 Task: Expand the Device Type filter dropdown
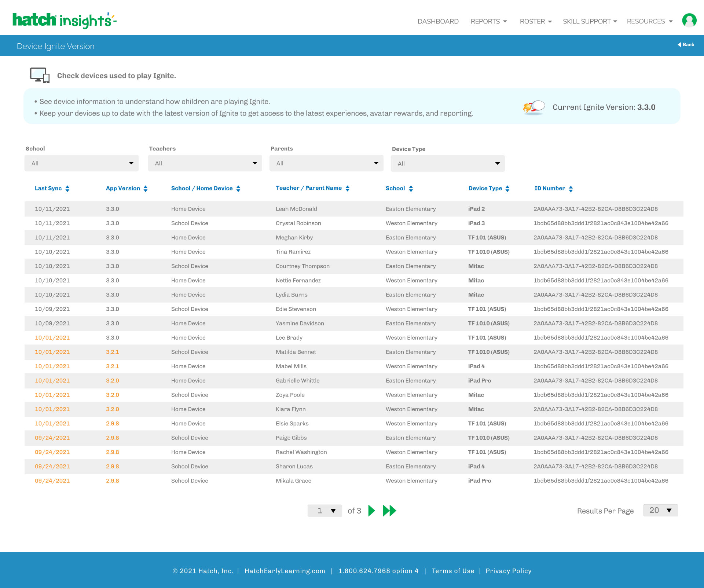pos(448,164)
